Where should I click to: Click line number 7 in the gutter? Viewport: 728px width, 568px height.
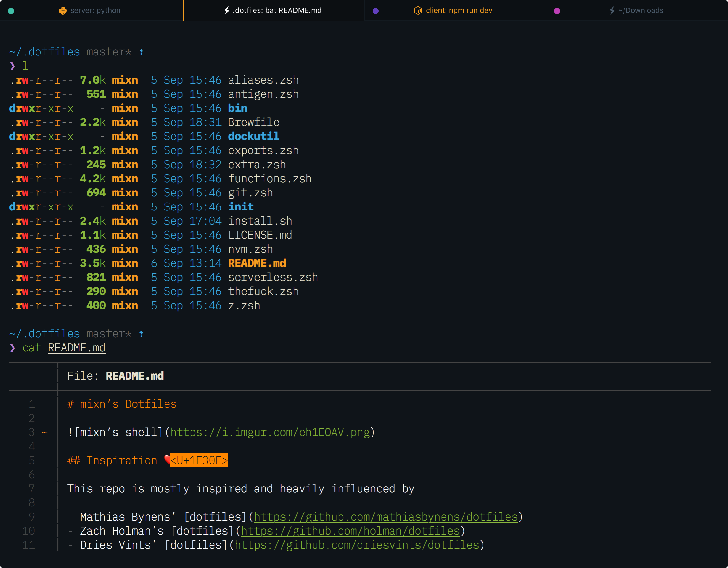click(32, 489)
